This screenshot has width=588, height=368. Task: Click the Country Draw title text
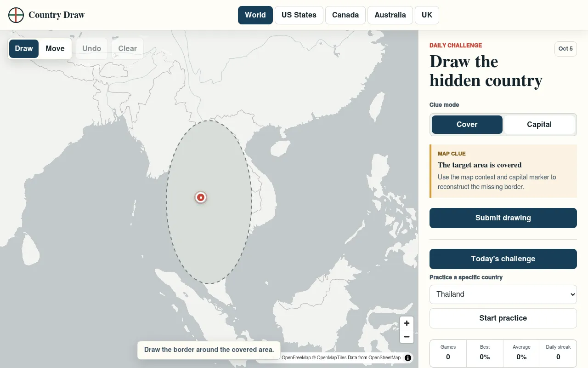coord(57,15)
